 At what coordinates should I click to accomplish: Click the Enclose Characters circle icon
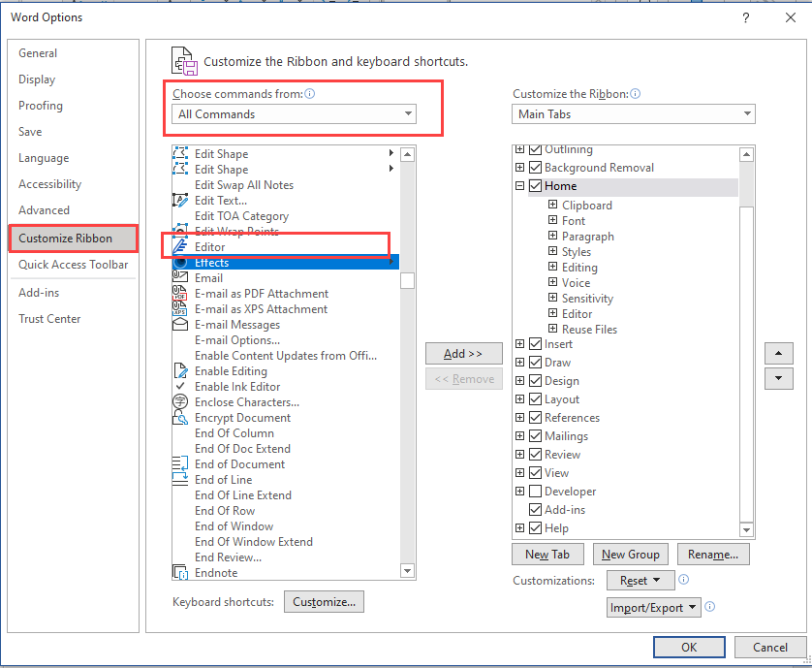coord(179,401)
